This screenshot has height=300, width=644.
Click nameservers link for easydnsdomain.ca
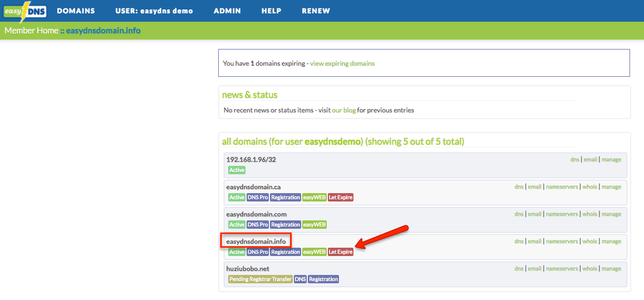[562, 186]
